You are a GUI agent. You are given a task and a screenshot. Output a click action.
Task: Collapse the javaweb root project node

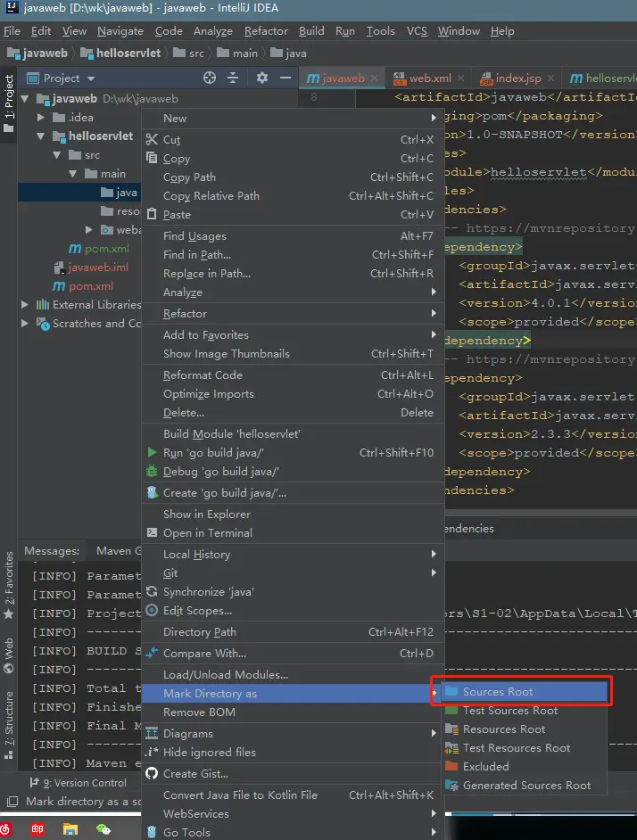pos(25,99)
